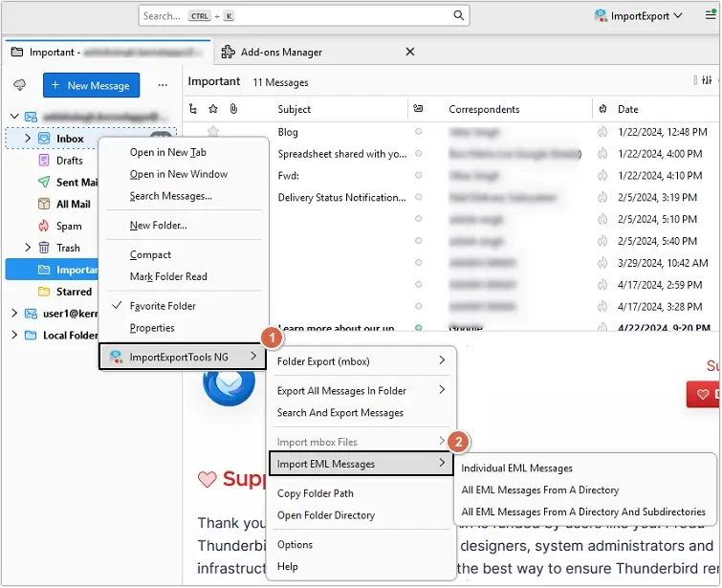This screenshot has width=722, height=588.
Task: Switch to the Important mail tab
Action: (108, 52)
